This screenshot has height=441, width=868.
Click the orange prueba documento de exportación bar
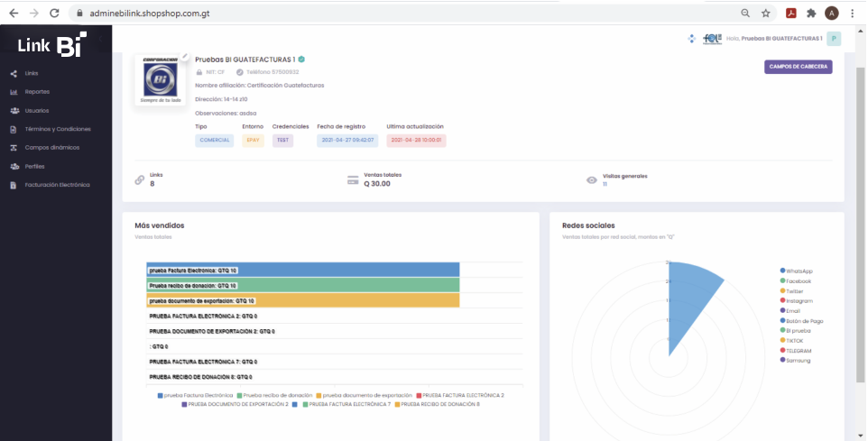tap(303, 300)
